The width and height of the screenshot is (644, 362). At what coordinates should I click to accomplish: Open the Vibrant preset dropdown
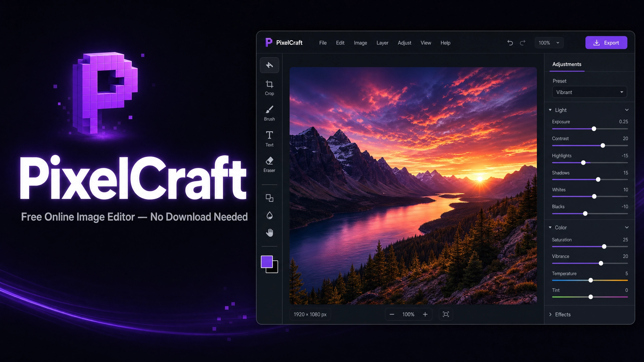tap(589, 92)
